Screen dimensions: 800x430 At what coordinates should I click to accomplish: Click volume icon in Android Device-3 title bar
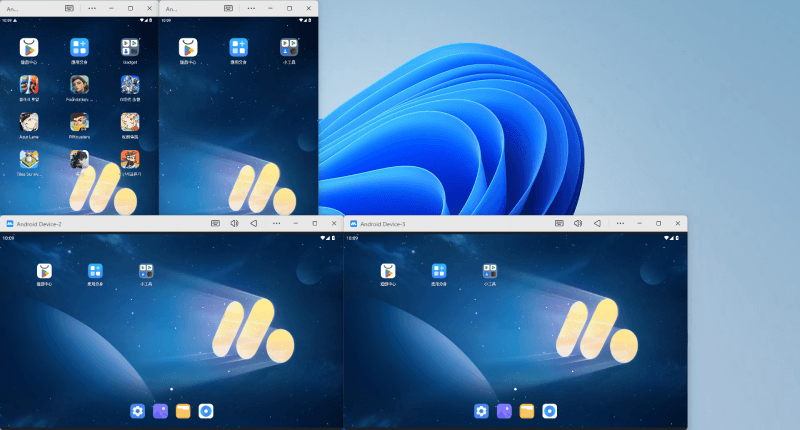[x=578, y=223]
